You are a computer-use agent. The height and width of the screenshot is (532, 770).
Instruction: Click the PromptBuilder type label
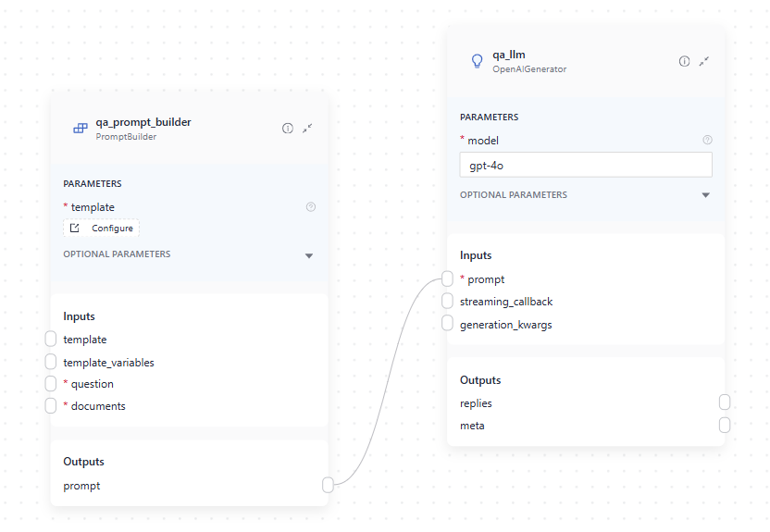[126, 137]
